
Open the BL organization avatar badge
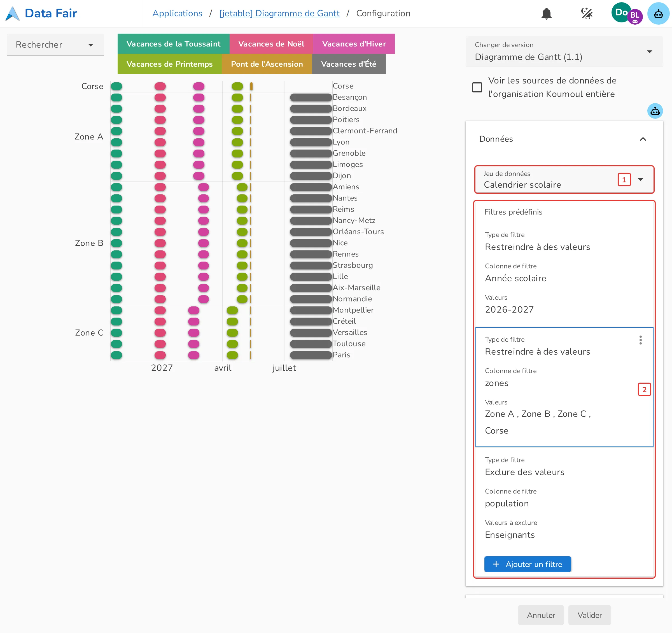click(635, 16)
